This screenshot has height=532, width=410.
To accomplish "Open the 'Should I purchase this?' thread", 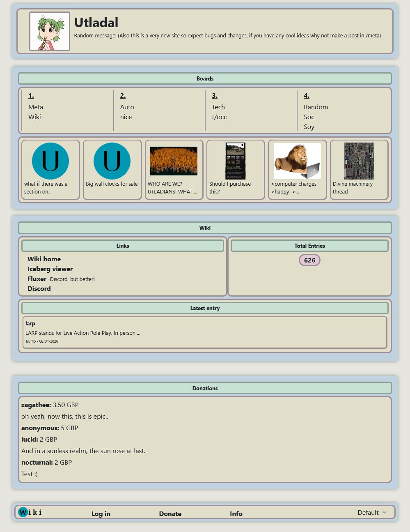I will point(236,161).
